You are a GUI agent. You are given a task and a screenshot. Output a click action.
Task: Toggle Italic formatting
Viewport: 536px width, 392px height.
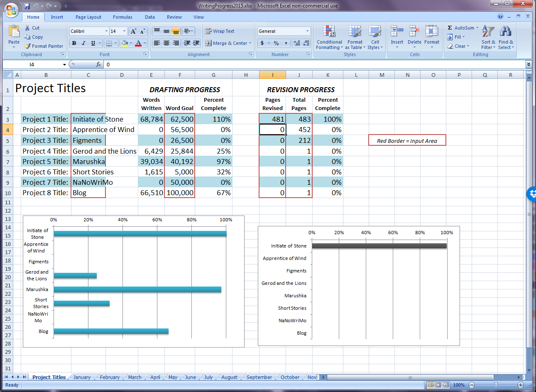(83, 43)
